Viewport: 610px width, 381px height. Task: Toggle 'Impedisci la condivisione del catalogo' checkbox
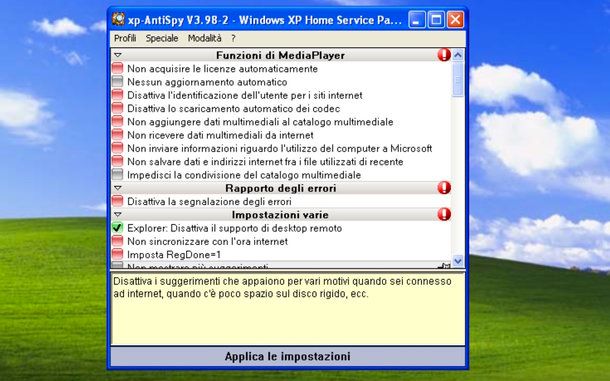click(117, 174)
